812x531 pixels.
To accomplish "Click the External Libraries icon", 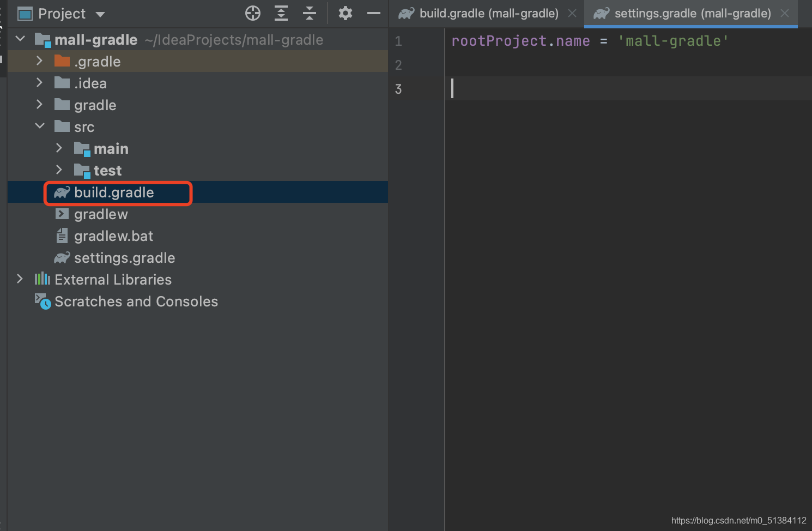I will tap(43, 279).
